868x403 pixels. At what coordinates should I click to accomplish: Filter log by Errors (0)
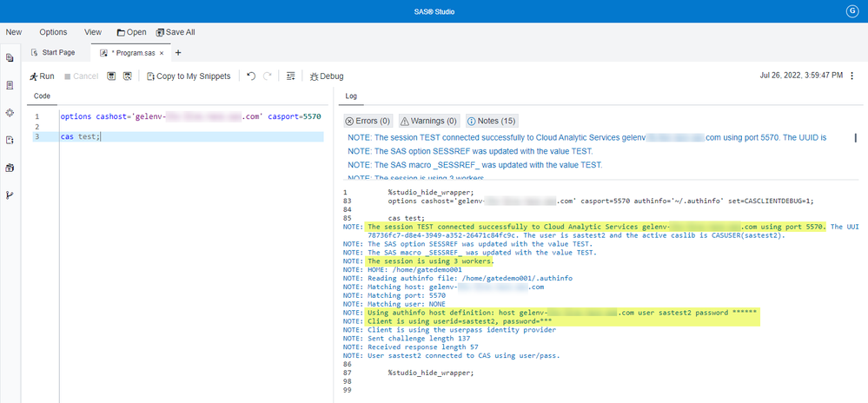[368, 121]
